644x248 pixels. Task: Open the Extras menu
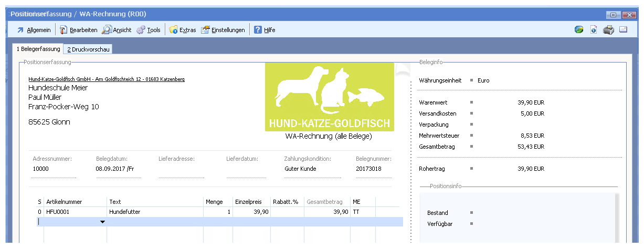183,30
